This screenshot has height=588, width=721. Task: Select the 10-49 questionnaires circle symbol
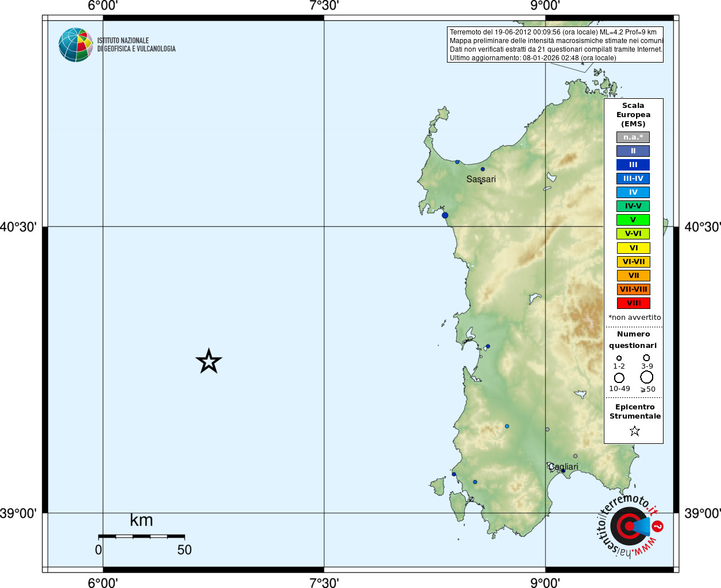(619, 378)
